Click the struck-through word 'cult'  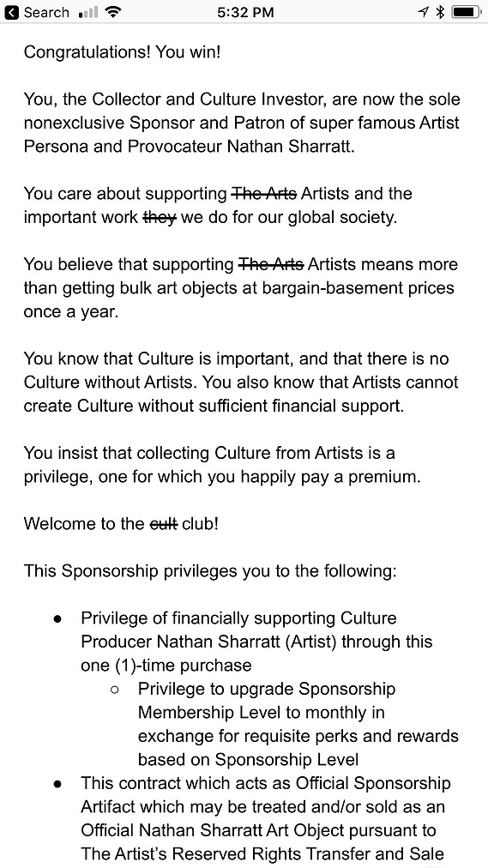point(164,523)
